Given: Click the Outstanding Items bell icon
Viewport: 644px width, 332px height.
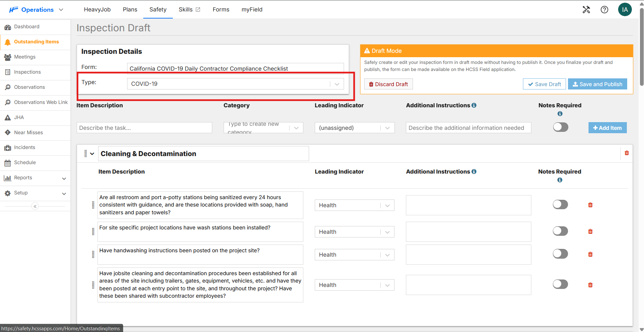Looking at the screenshot, I should point(7,42).
